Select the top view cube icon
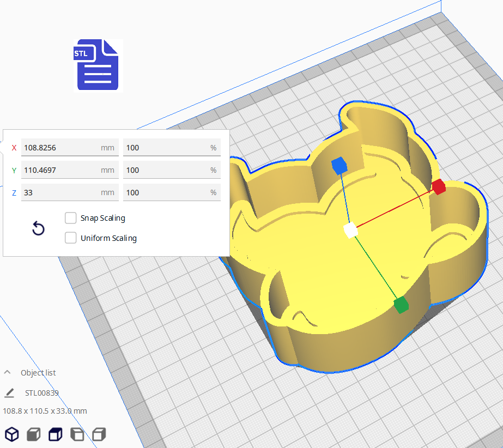The width and height of the screenshot is (503, 448). click(55, 434)
